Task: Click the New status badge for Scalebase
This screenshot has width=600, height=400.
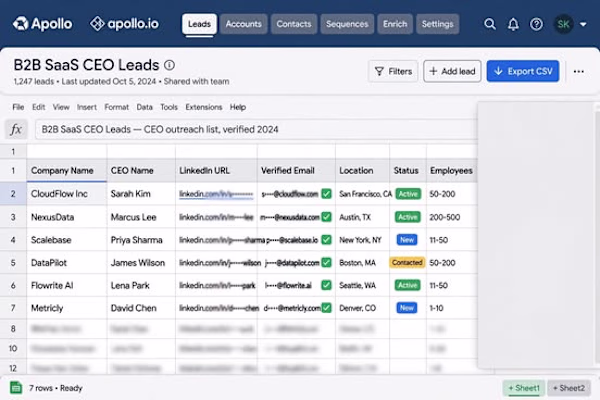Action: tap(407, 240)
